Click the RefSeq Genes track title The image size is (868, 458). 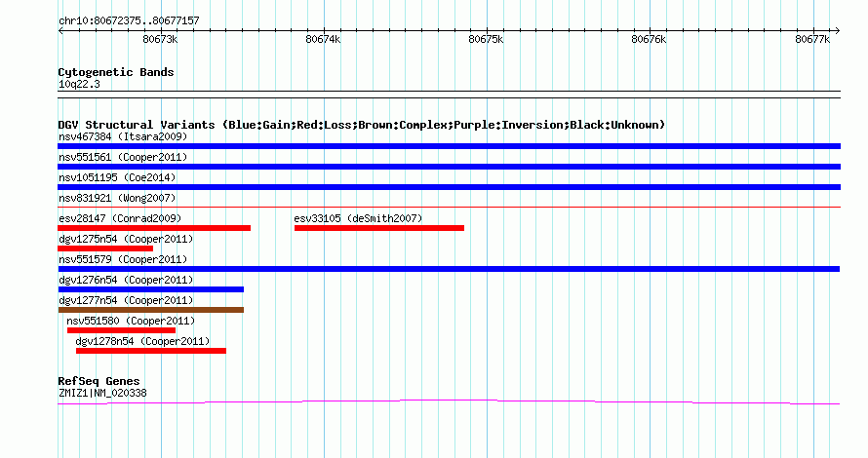99,381
